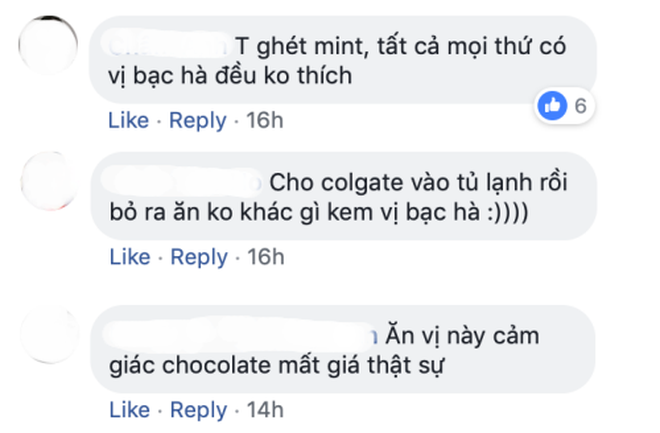The width and height of the screenshot is (660, 433).
Task: Click the text 'bỏ ra ăn ko khác gì kem'
Action: (242, 212)
